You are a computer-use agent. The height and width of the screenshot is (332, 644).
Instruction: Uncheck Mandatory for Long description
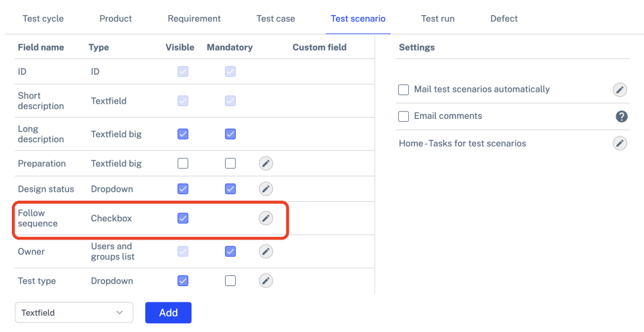230,134
